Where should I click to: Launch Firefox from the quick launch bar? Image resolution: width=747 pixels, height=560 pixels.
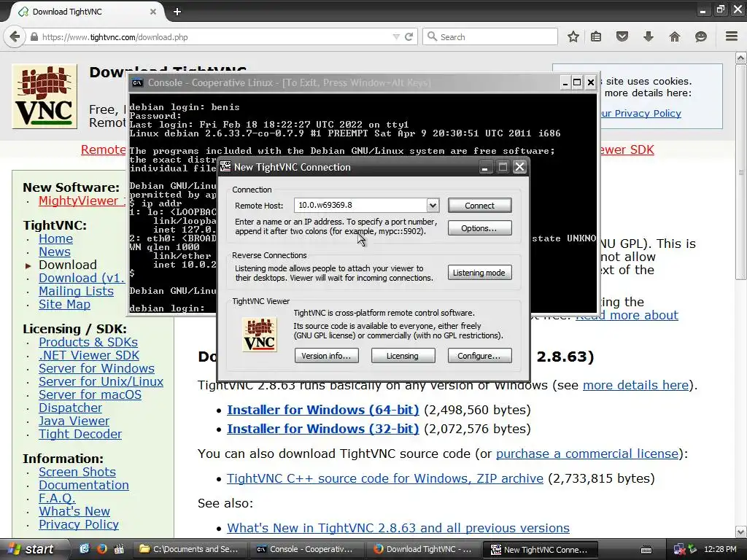point(101,549)
